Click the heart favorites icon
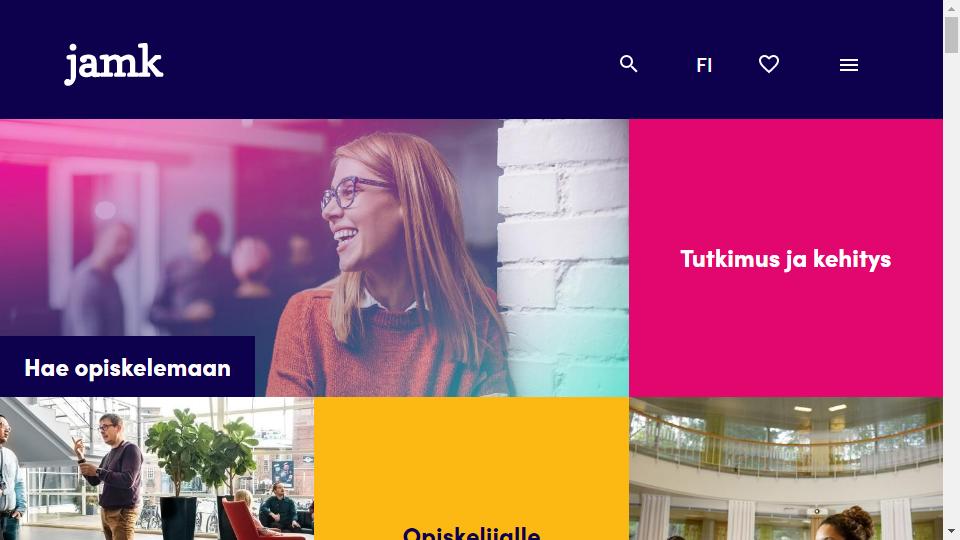The height and width of the screenshot is (540, 960). pos(769,64)
